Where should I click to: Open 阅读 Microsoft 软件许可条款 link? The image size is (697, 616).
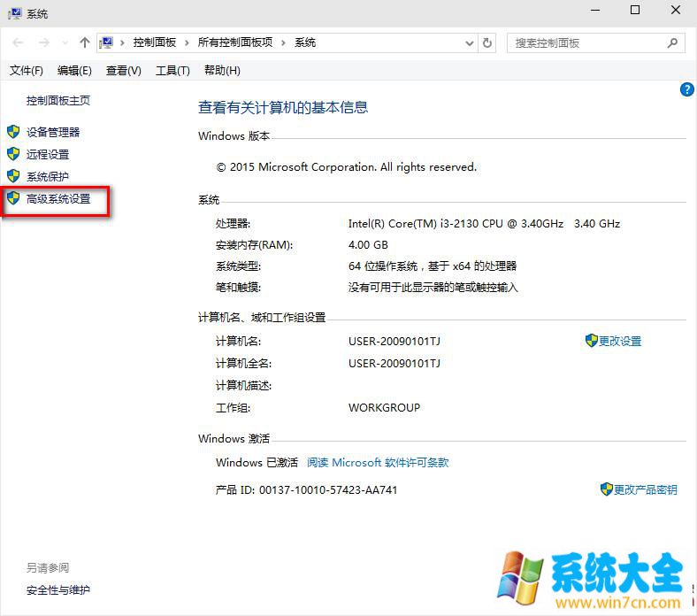click(x=378, y=463)
